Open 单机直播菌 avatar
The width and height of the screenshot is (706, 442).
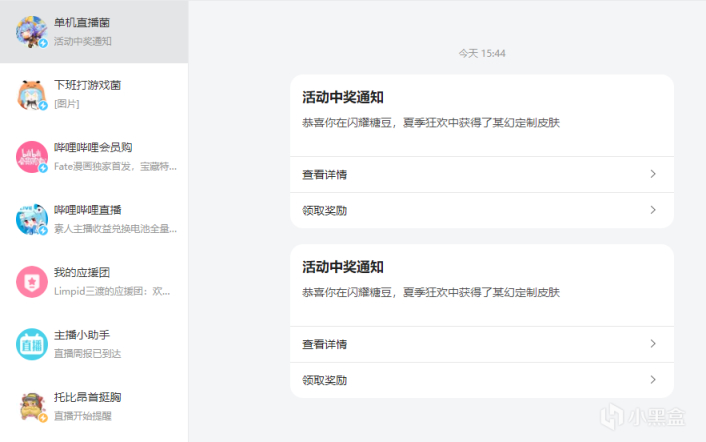click(x=32, y=32)
